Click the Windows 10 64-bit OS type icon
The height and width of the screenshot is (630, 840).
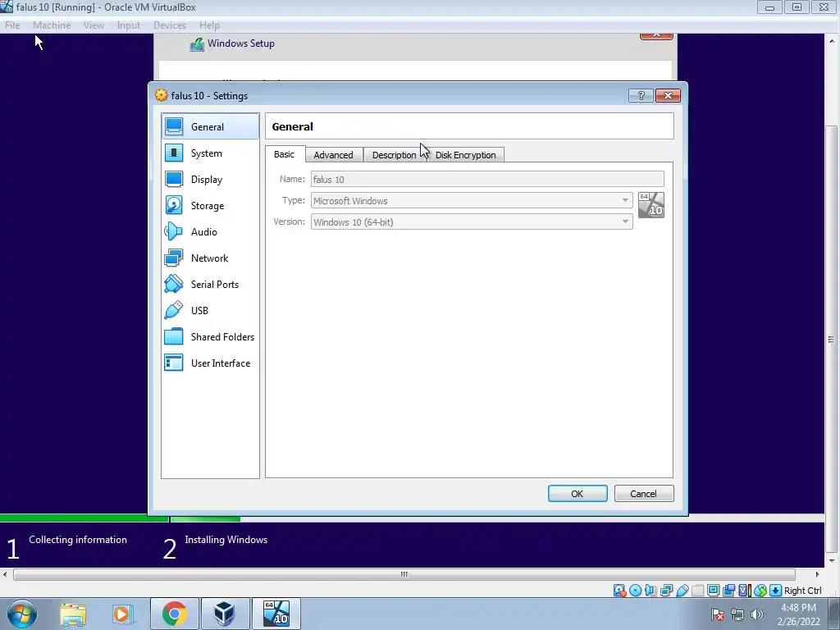pyautogui.click(x=651, y=205)
